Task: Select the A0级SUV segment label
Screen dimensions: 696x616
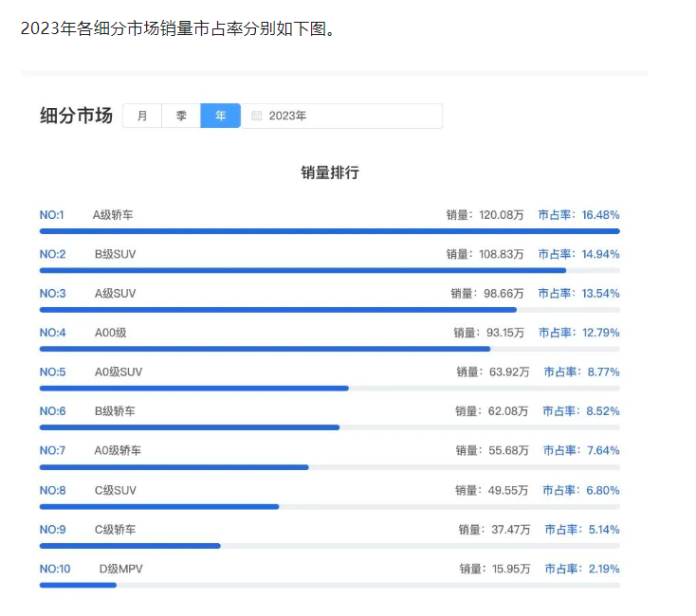Action: (119, 372)
